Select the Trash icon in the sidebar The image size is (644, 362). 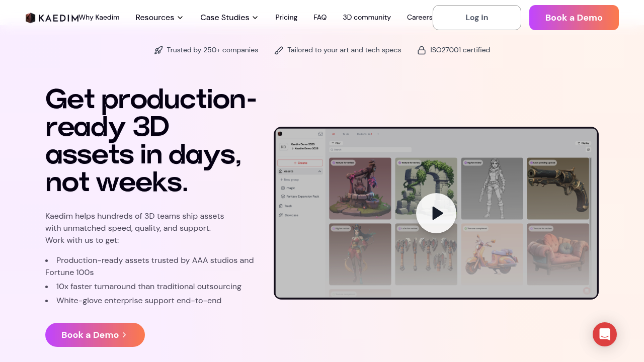(281, 206)
